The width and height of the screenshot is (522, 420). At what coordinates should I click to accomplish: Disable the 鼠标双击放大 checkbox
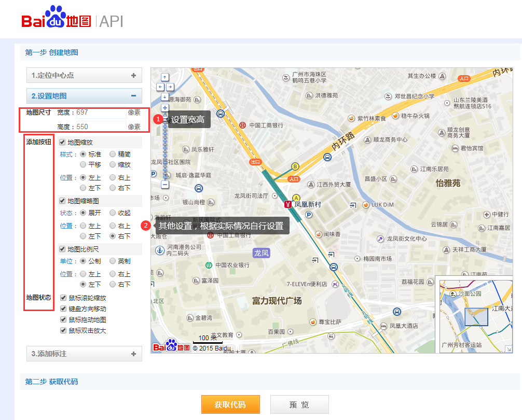coord(63,330)
